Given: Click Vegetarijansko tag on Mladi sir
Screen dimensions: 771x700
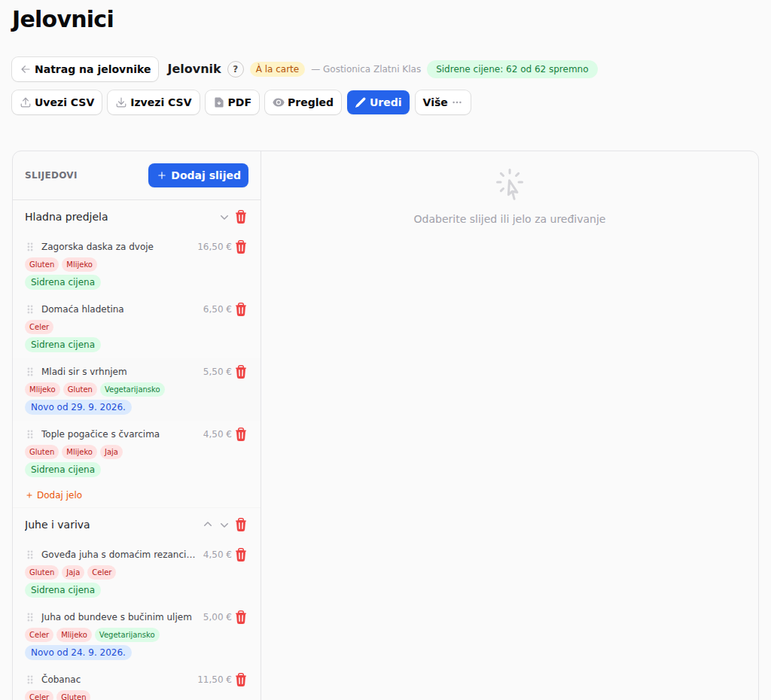Looking at the screenshot, I should pyautogui.click(x=133, y=389).
